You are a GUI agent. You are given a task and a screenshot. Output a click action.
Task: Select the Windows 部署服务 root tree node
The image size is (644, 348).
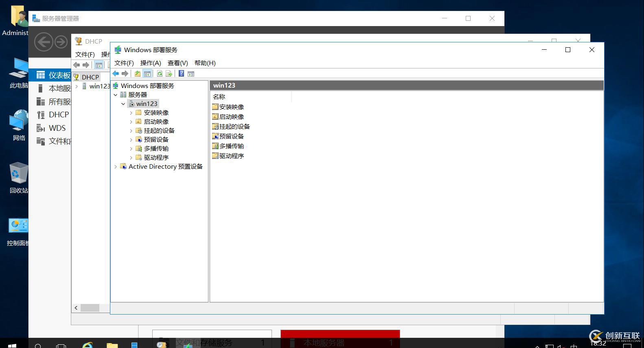coord(147,86)
